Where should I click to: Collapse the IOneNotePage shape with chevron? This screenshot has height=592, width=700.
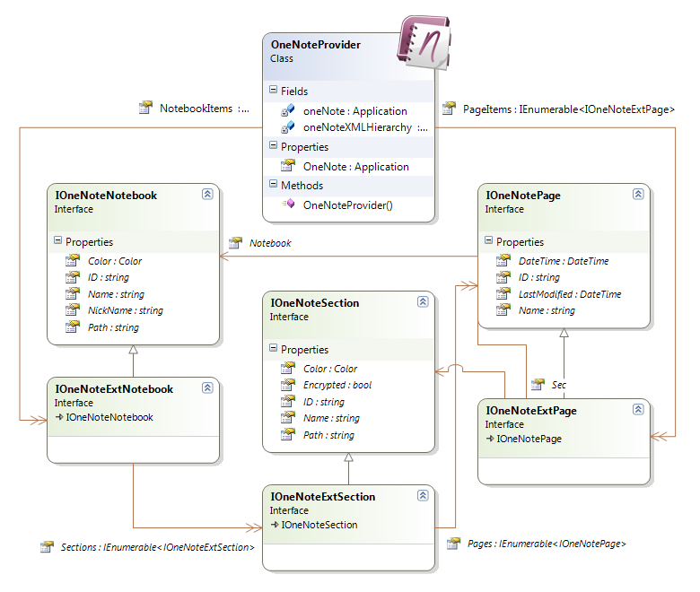tap(638, 194)
